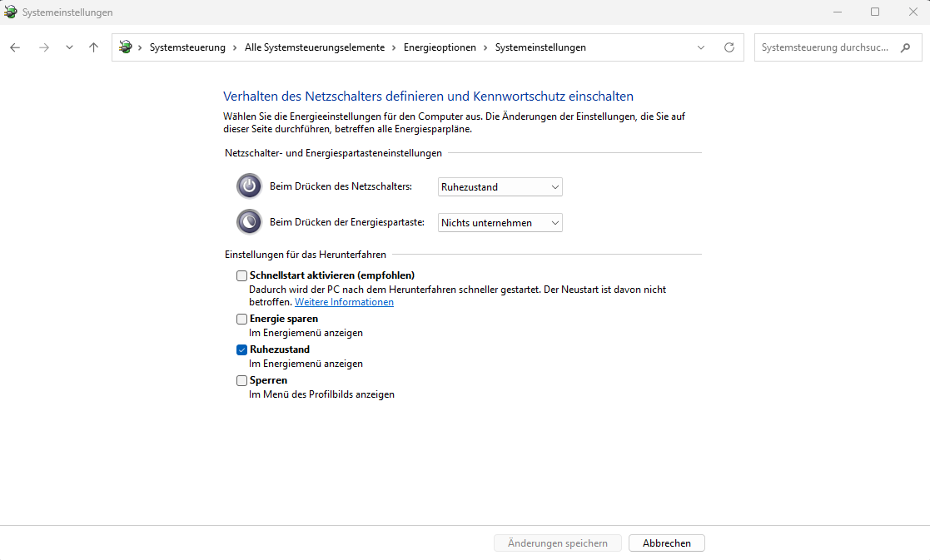Enable the Schnellstart aktivieren checkbox
Screen dimensions: 930x560
(242, 275)
